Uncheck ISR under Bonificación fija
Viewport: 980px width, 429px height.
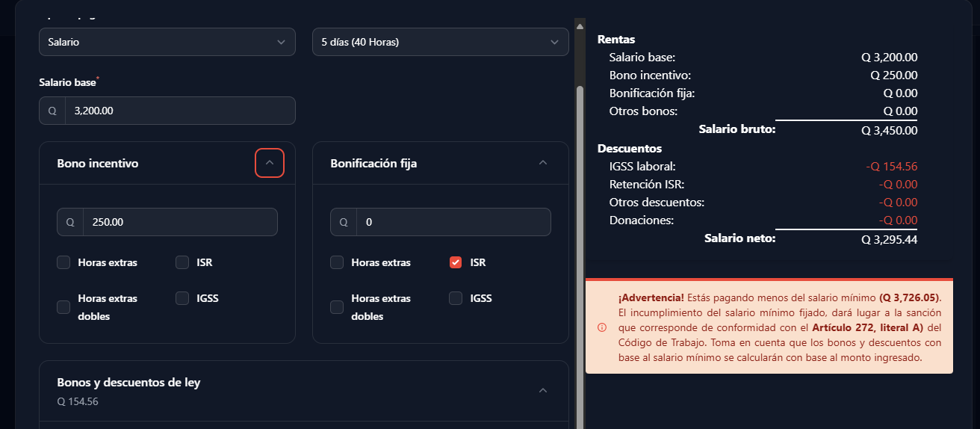456,262
